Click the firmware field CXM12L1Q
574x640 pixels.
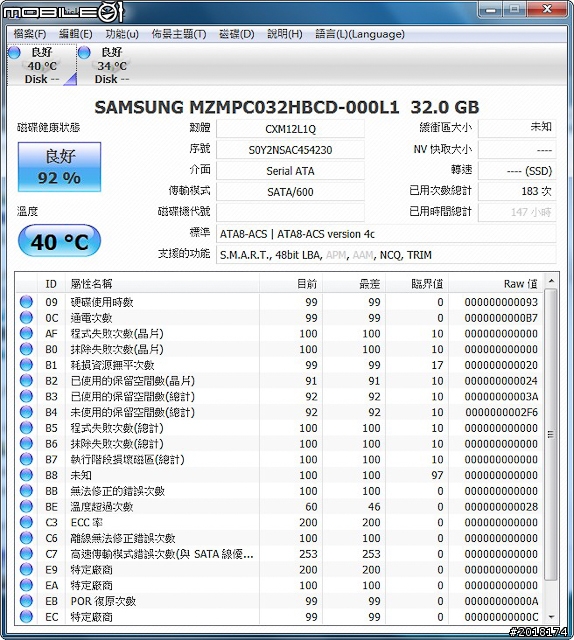(x=290, y=129)
